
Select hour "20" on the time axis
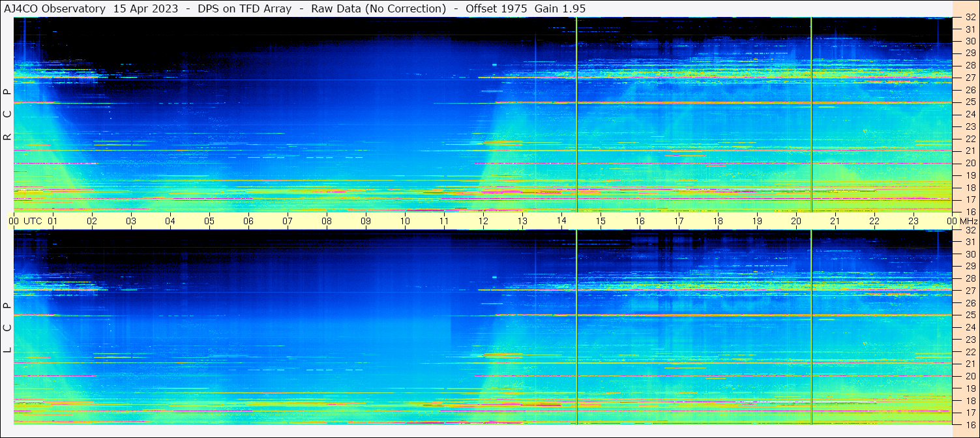(x=796, y=221)
